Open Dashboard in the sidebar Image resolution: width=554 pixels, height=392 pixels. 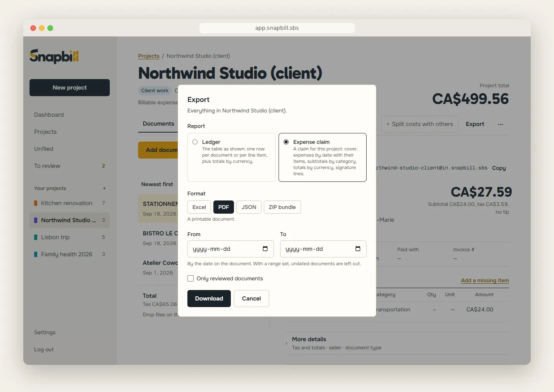point(49,115)
